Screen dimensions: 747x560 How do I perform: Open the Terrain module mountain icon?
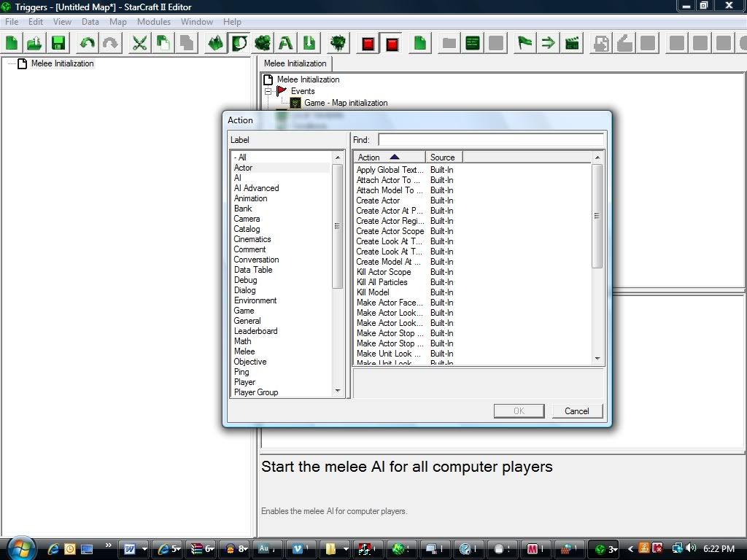pos(215,43)
